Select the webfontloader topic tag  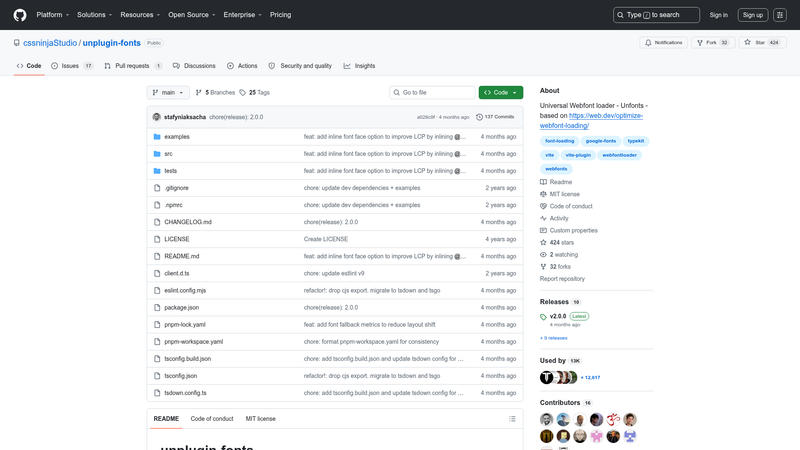click(619, 155)
